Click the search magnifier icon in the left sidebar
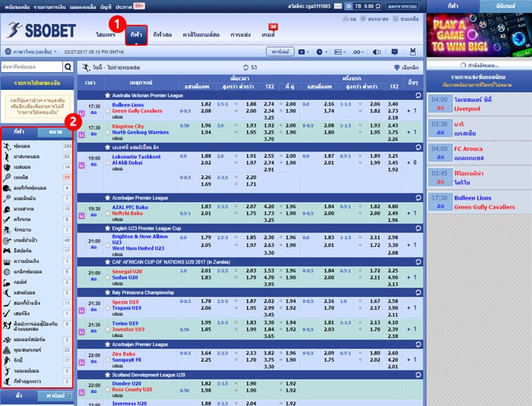This screenshot has width=532, height=406. (x=66, y=67)
